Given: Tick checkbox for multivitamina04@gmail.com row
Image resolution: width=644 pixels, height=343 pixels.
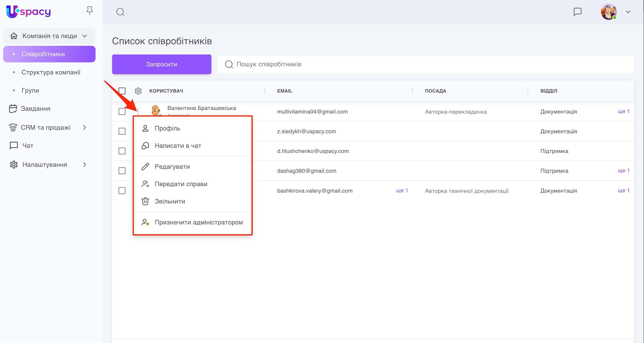Looking at the screenshot, I should point(122,112).
